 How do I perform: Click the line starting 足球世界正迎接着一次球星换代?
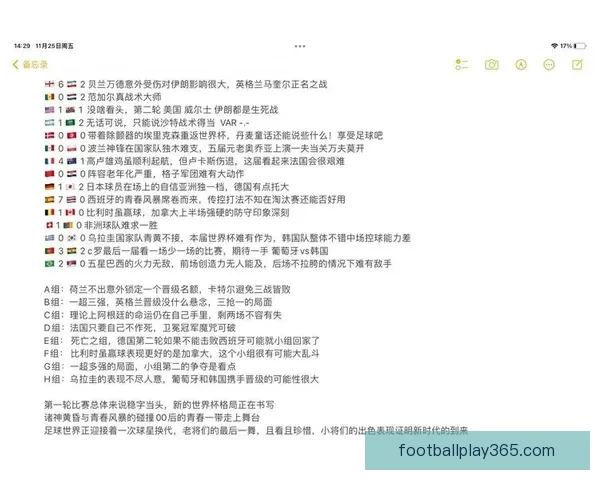tap(256, 431)
